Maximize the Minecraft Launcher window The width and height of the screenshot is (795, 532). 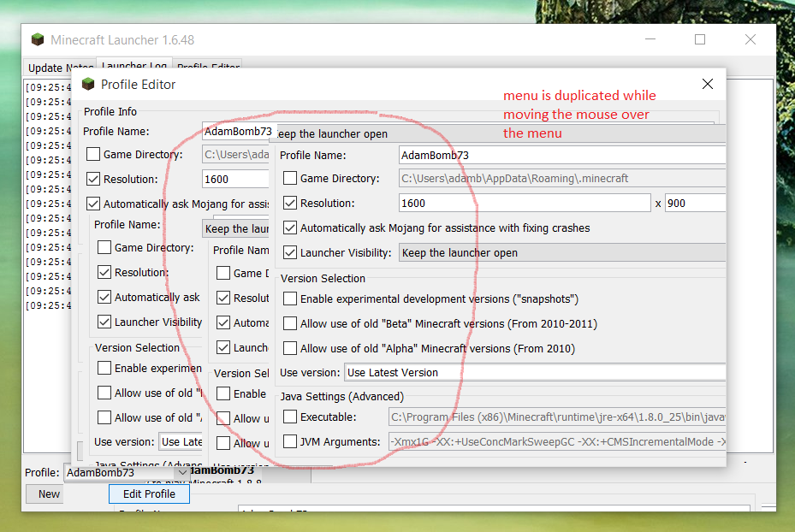tap(699, 39)
